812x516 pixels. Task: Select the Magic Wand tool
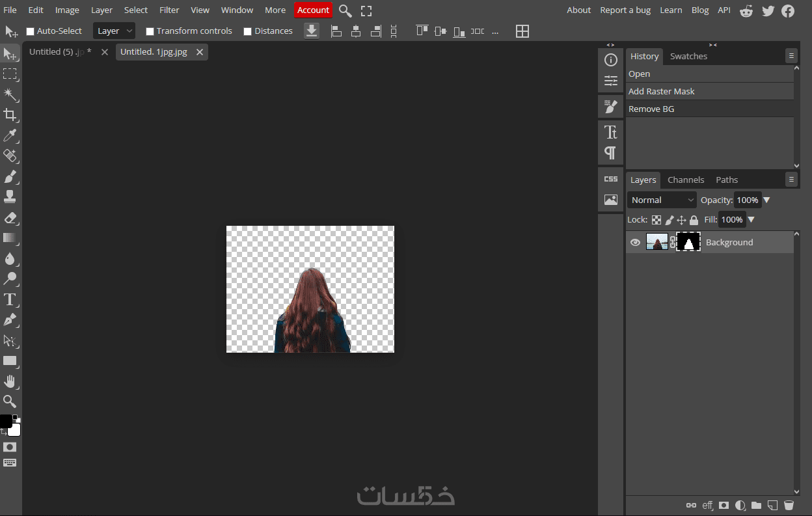pyautogui.click(x=10, y=95)
